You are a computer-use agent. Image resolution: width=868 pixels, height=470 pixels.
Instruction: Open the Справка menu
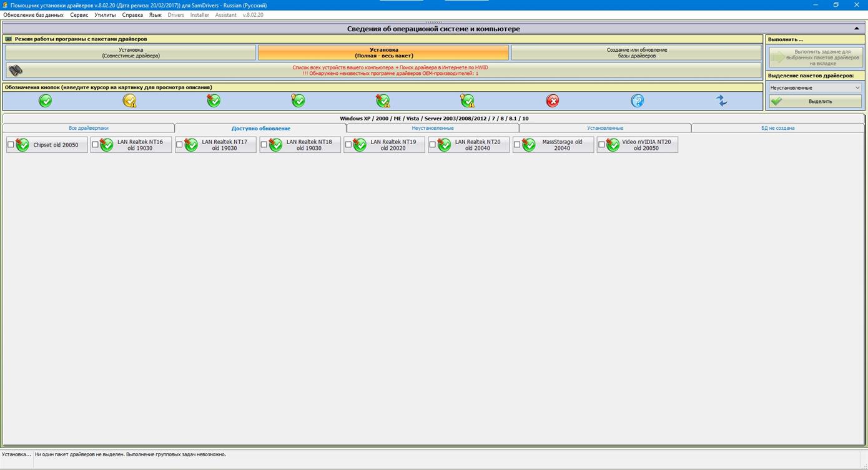pos(132,15)
